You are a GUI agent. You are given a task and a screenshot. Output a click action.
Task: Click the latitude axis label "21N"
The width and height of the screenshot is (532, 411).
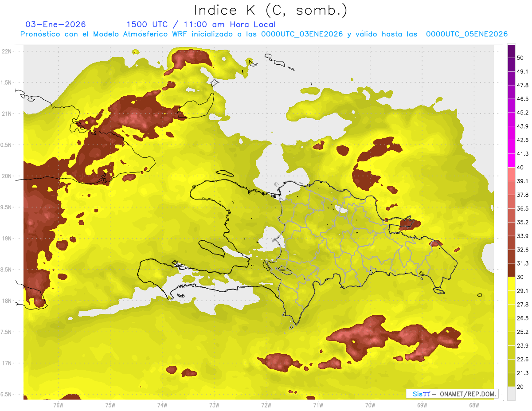click(7, 114)
